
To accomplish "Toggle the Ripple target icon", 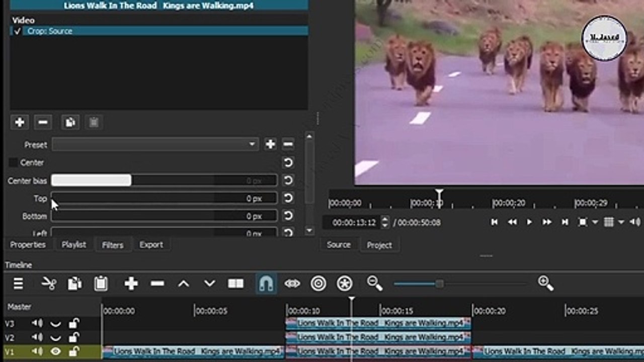I will coord(318,284).
